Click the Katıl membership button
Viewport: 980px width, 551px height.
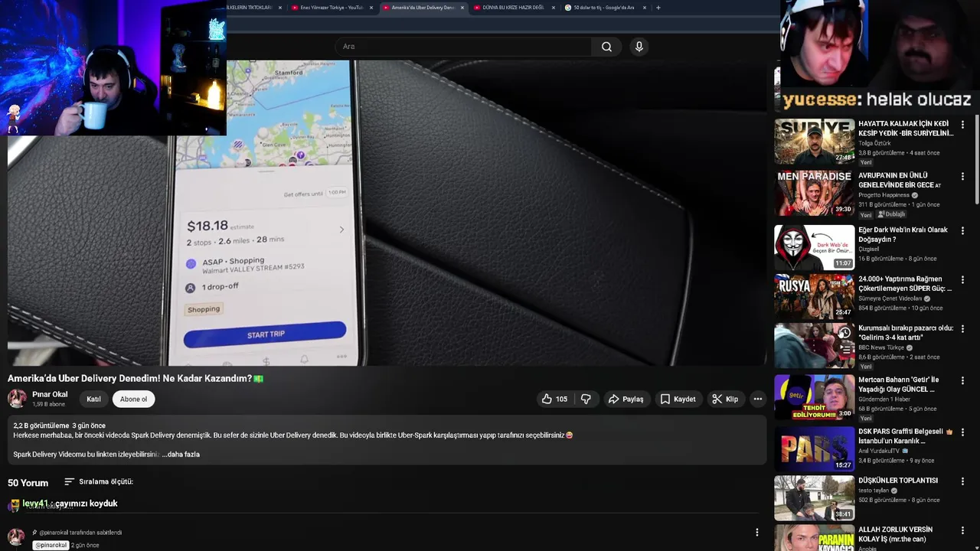93,399
